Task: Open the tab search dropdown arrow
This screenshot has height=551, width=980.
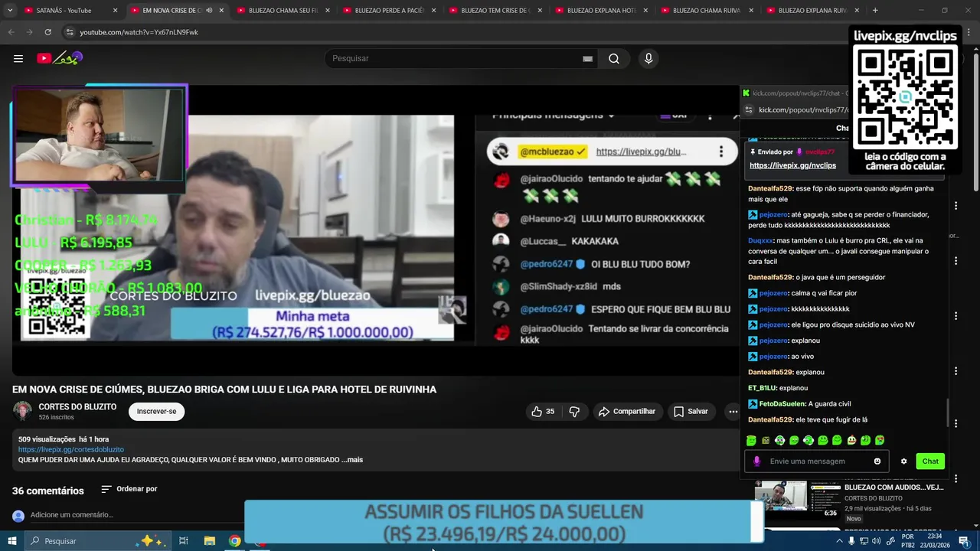Action: tap(10, 10)
